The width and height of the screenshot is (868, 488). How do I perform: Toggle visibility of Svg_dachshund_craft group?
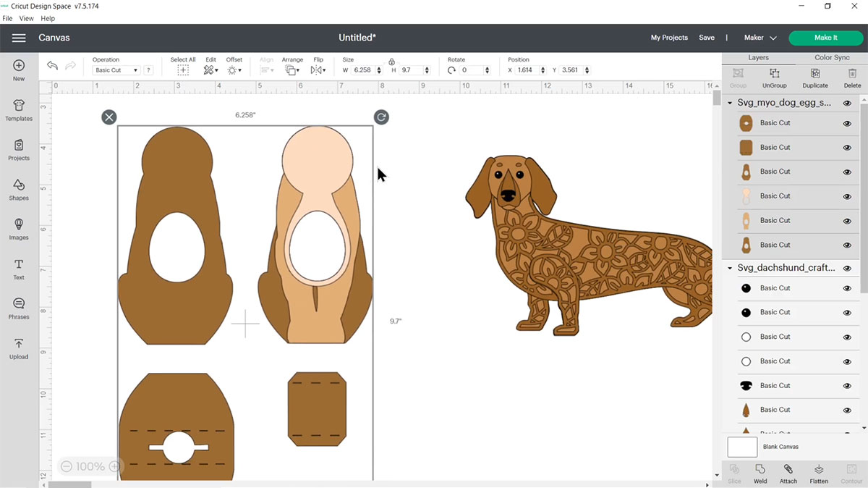pos(847,268)
